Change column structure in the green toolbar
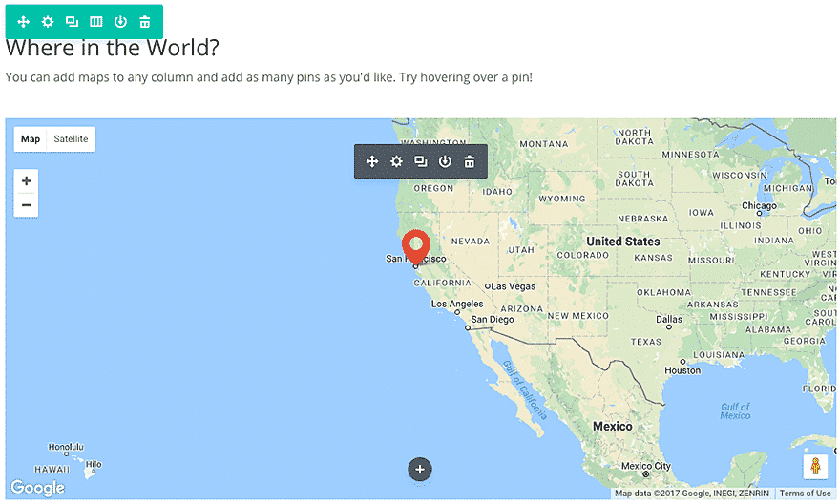 click(x=95, y=22)
